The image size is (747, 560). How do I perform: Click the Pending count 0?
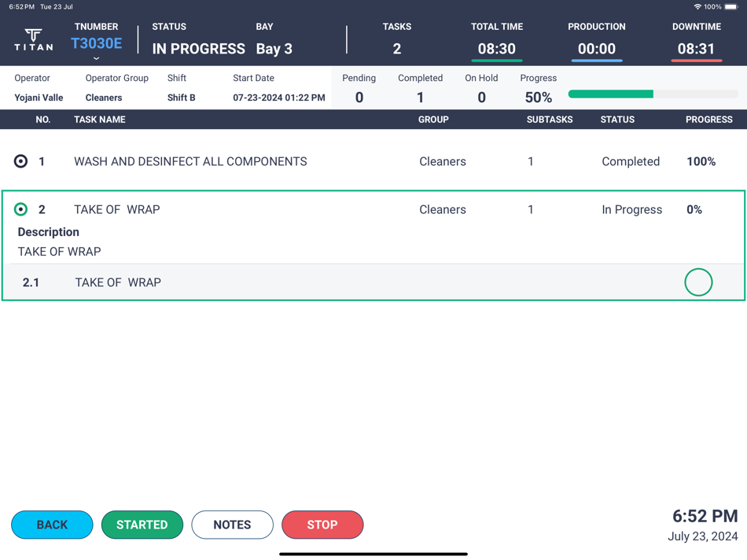(359, 98)
